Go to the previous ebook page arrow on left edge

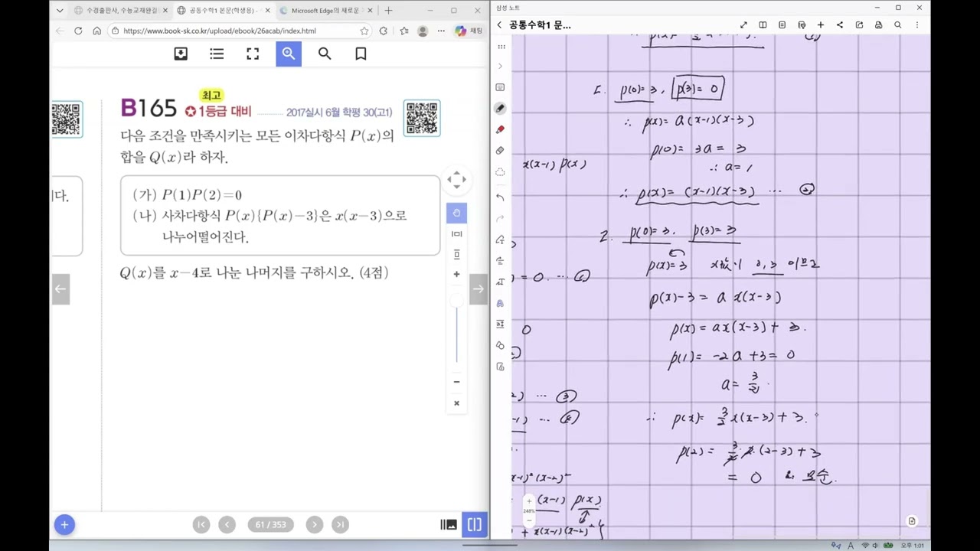point(60,289)
